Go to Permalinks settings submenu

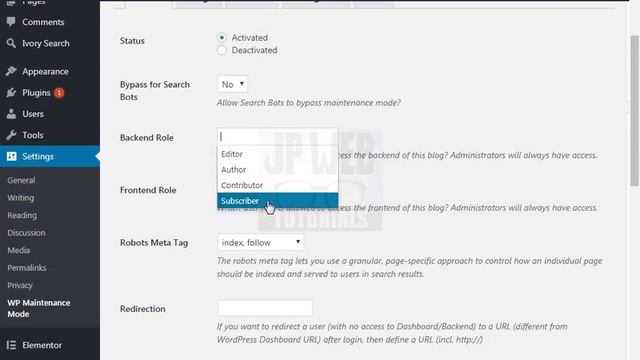[27, 268]
